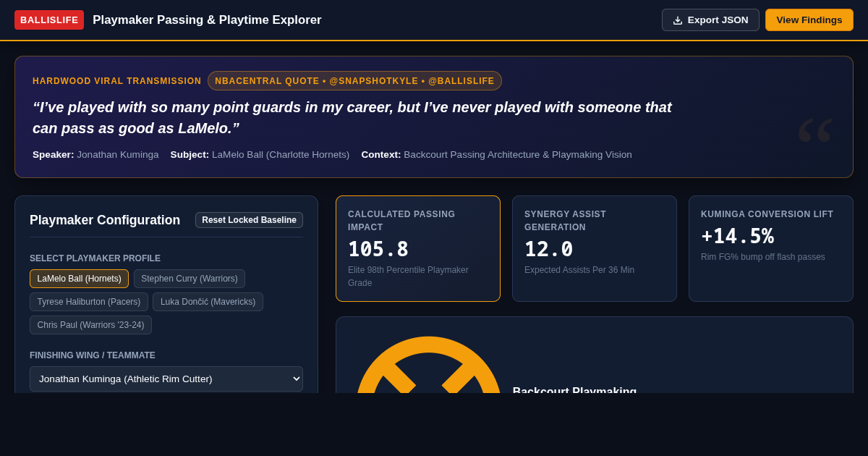Click the Synergy Assist Generation card

(595, 248)
